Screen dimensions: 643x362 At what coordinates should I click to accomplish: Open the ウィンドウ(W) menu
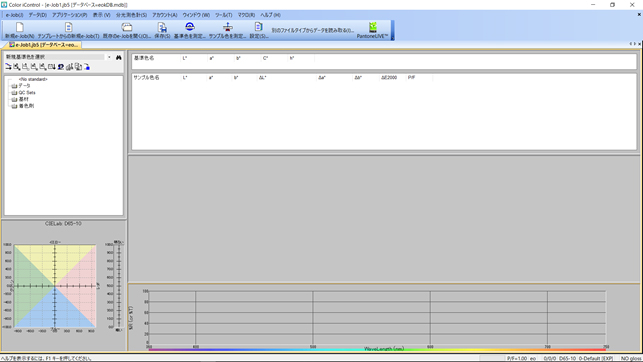(x=196, y=15)
